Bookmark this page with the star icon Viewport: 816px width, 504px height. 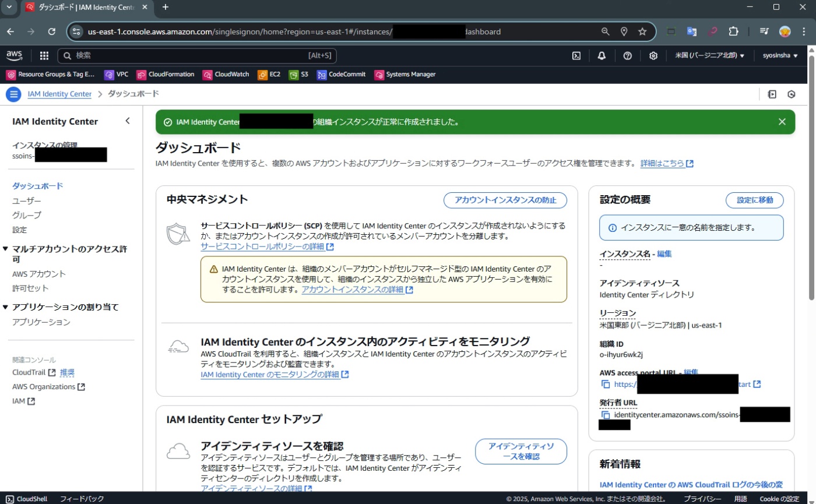[642, 31]
